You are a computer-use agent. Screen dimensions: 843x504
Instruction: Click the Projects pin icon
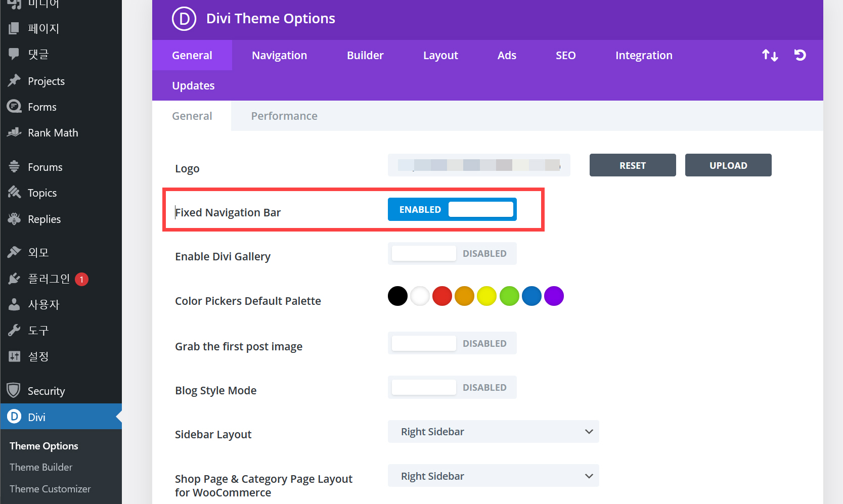tap(14, 81)
